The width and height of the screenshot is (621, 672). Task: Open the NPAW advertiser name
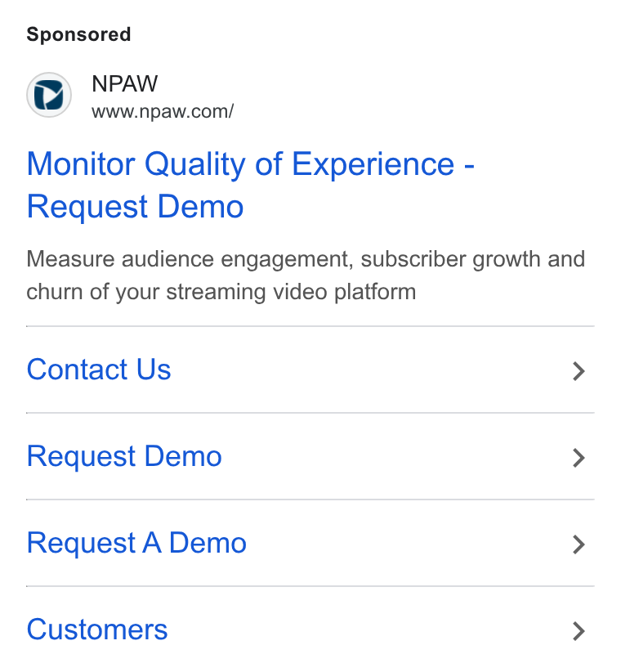(x=125, y=83)
